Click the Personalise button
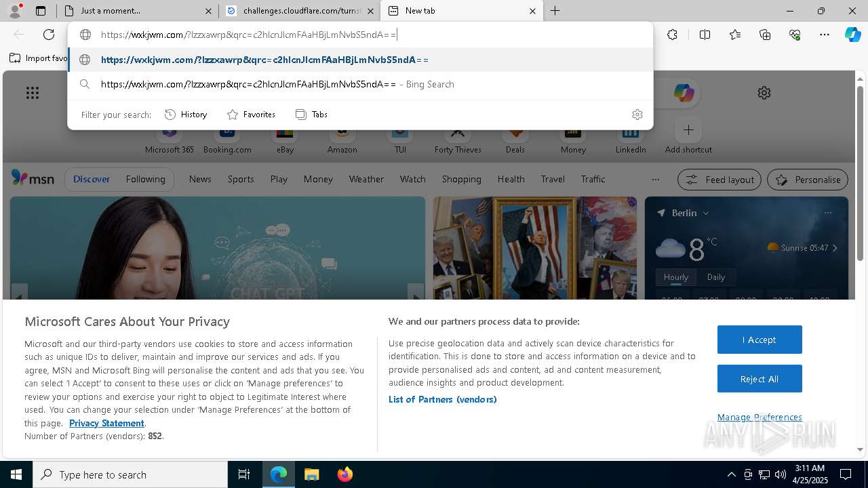This screenshot has width=868, height=488. (x=808, y=180)
